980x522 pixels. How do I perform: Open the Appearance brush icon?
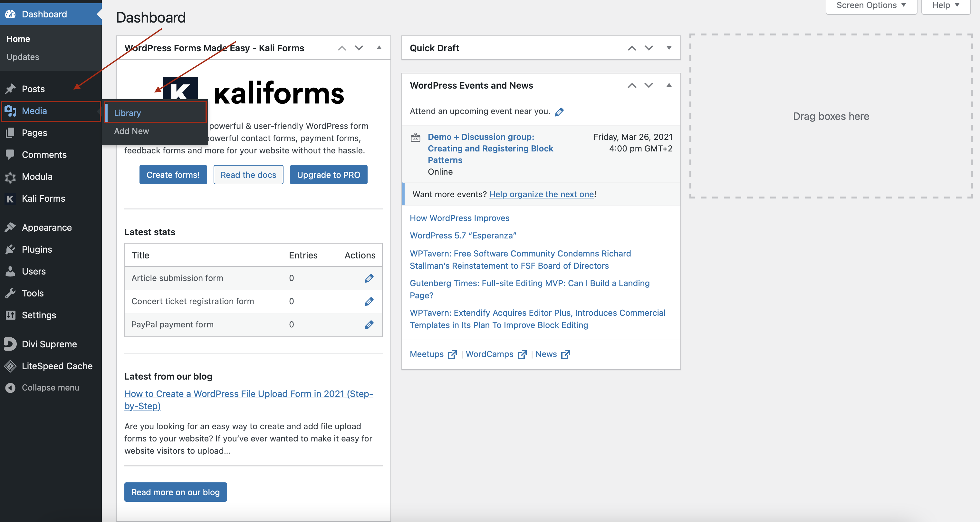(x=11, y=227)
